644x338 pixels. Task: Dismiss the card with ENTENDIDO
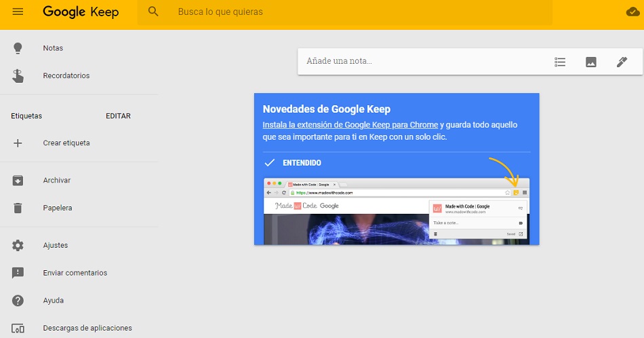pyautogui.click(x=302, y=163)
